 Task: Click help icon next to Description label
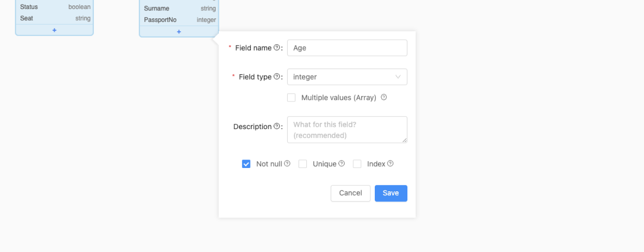tap(276, 126)
